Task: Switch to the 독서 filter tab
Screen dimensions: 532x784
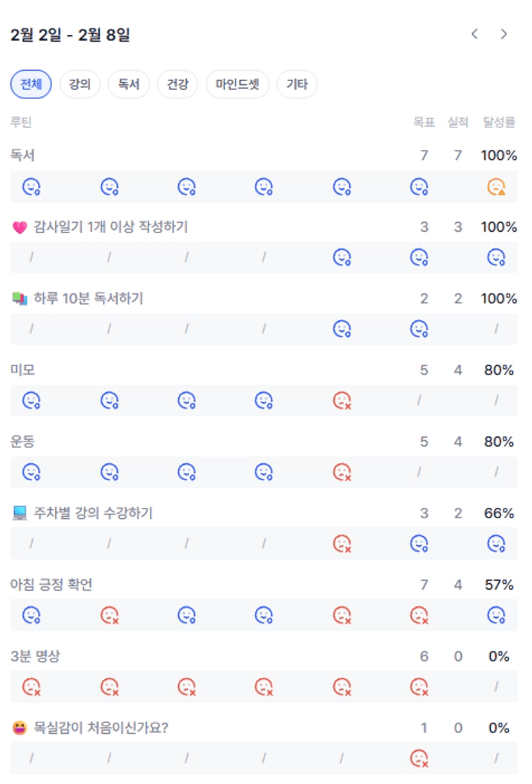Action: [129, 84]
